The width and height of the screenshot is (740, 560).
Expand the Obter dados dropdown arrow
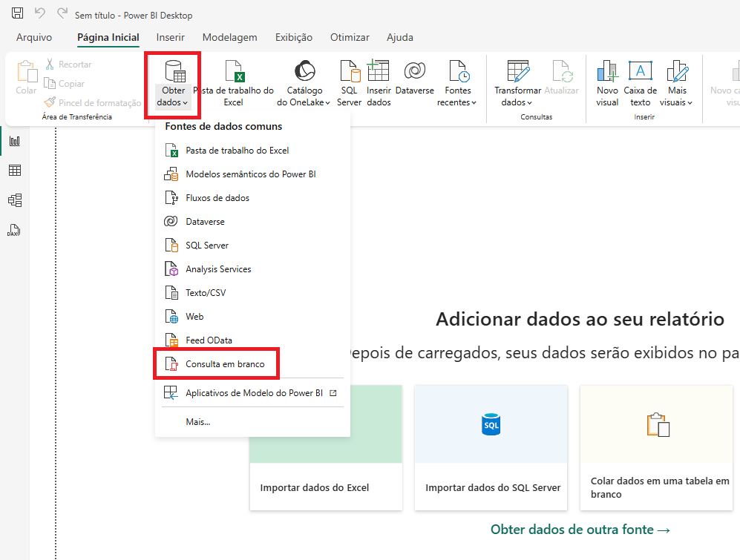pos(186,103)
